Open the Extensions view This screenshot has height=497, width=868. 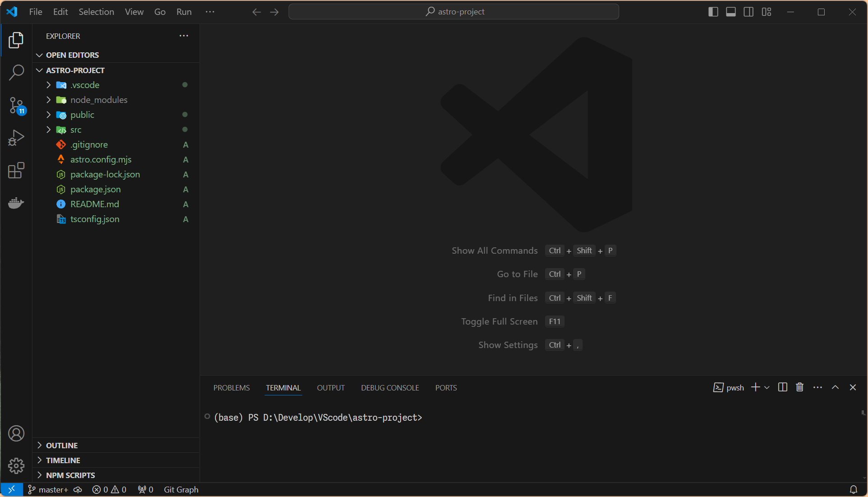pos(16,171)
